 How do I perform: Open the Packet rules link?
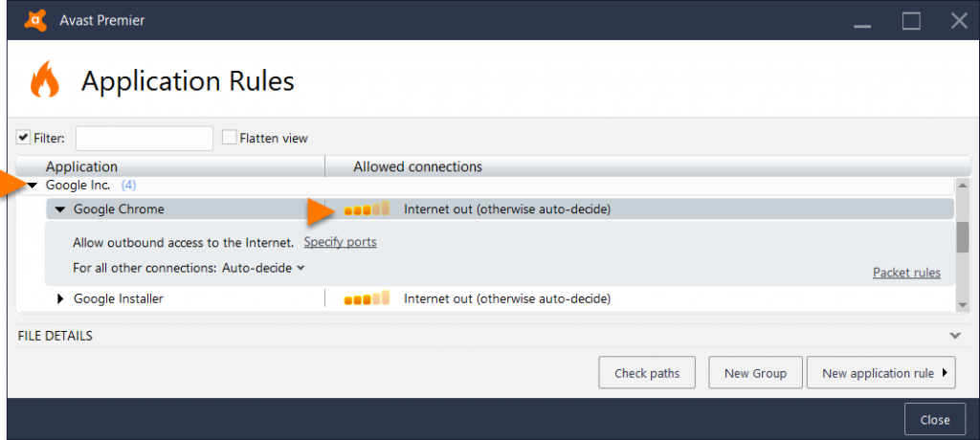click(x=906, y=273)
